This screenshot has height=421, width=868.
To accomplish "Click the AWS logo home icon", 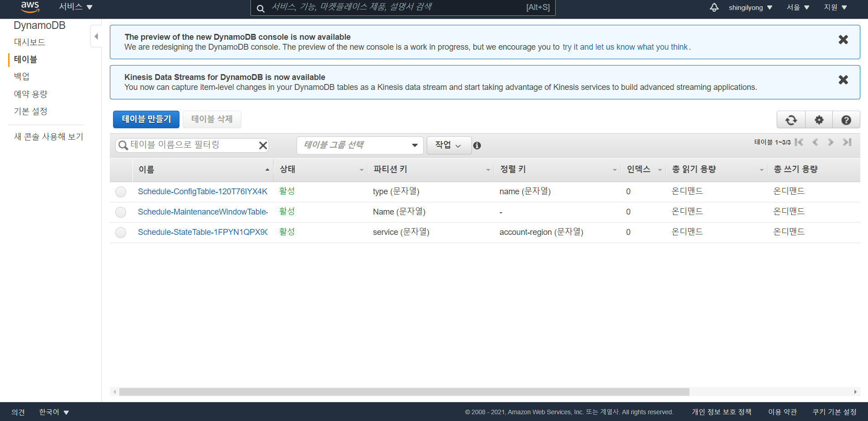I will point(30,7).
